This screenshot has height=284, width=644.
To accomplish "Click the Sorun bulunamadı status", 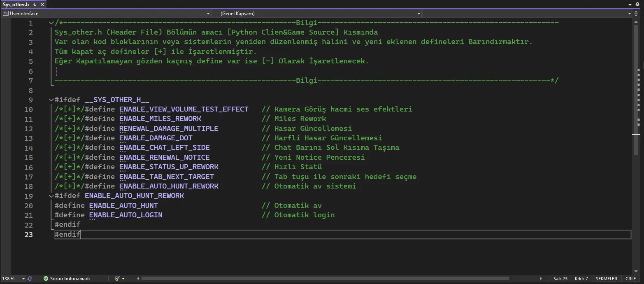I will coord(67,279).
